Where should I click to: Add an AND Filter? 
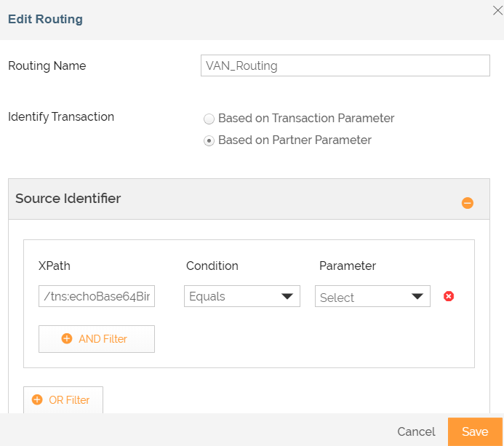click(97, 339)
